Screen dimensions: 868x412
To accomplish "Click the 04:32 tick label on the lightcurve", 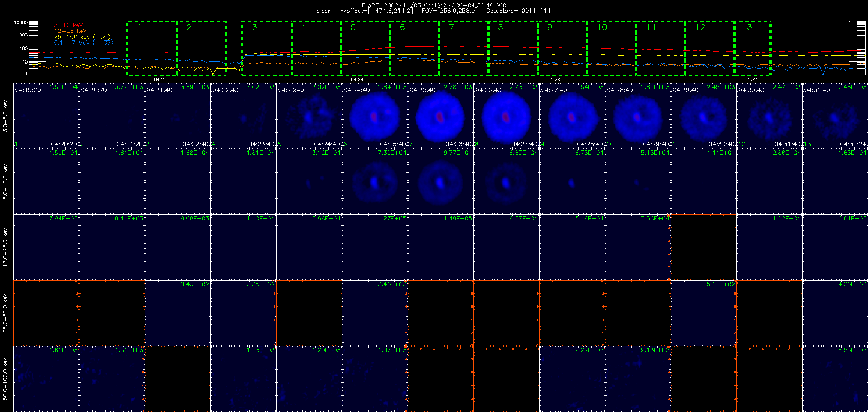I will click(x=751, y=79).
